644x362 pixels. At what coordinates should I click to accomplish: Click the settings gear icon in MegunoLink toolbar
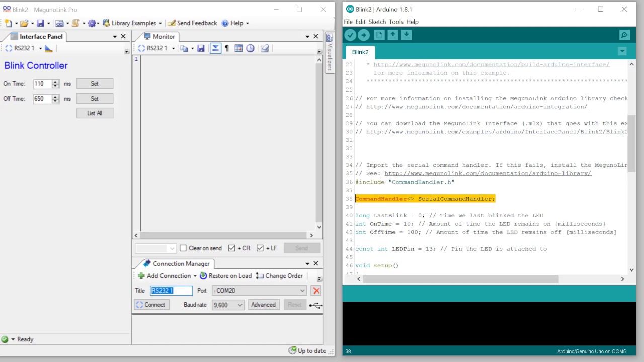click(92, 23)
